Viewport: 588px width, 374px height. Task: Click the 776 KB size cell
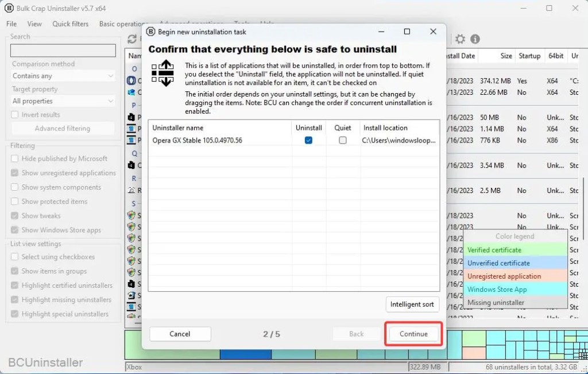tap(490, 140)
